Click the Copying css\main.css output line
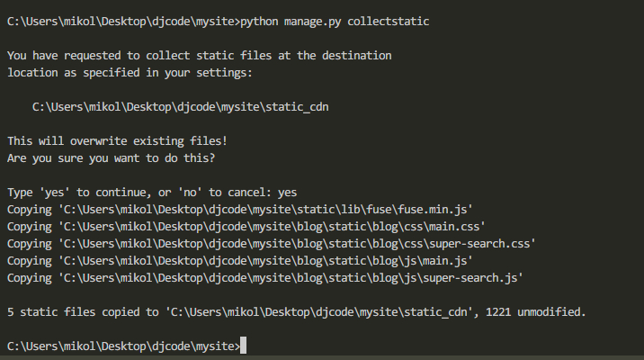Image resolution: width=644 pixels, height=360 pixels. (246, 227)
